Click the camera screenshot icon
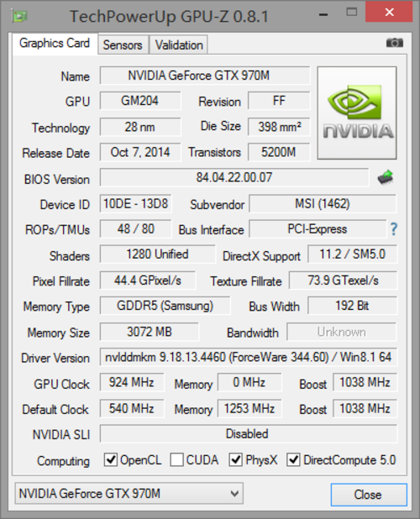The image size is (420, 519). [x=395, y=43]
